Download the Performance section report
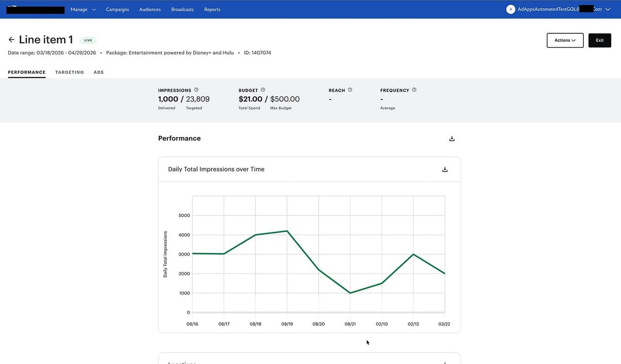Screen dimensions: 621x364 pos(452,138)
